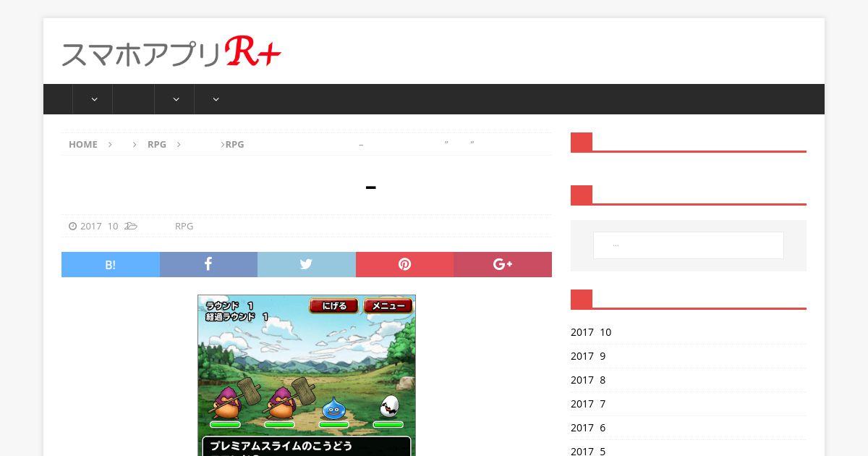Expand the last dropdown arrow in the dark nav bar
Image resolution: width=868 pixels, height=456 pixels.
[216, 99]
